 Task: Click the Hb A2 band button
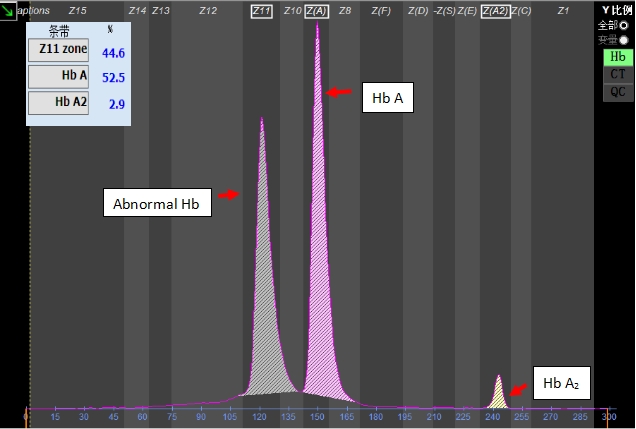[58, 102]
